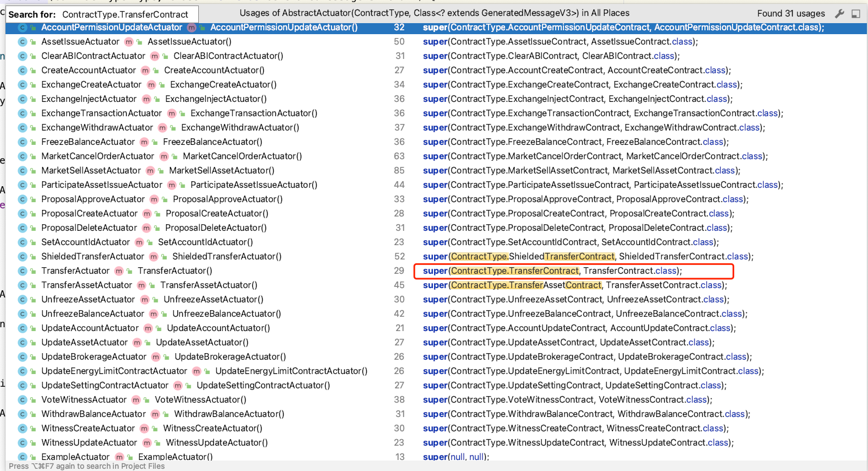Select ExampleActuator class name
Image resolution: width=868 pixels, height=471 pixels.
coord(75,457)
